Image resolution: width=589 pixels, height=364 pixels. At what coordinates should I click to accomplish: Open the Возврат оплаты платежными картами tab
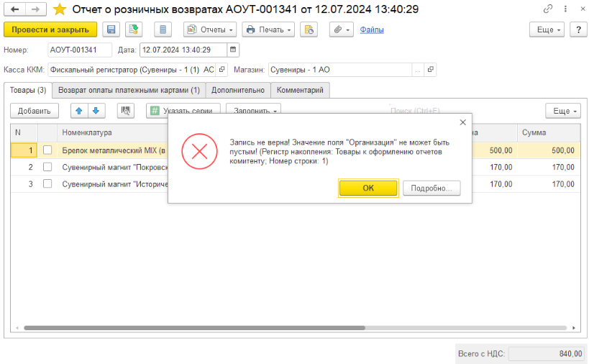click(x=129, y=90)
